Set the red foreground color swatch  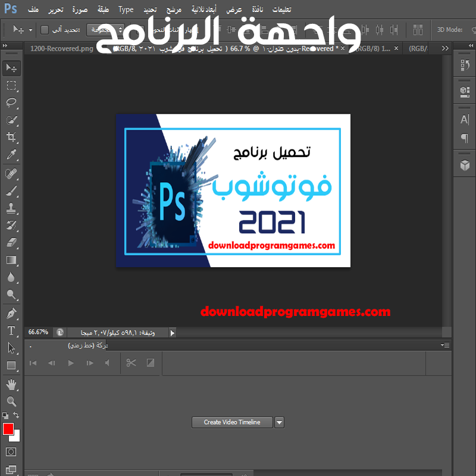coord(8,429)
